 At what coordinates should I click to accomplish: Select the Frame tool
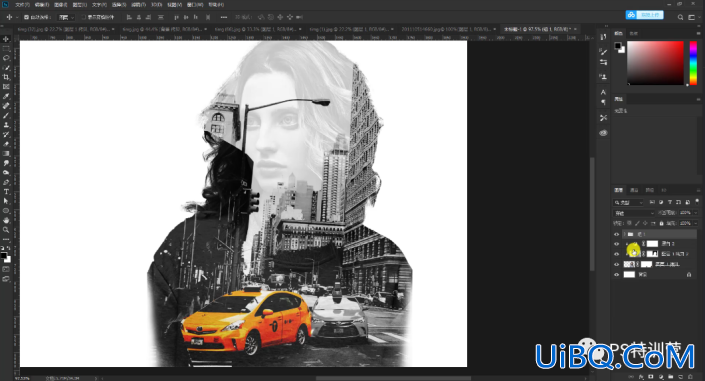coord(6,86)
